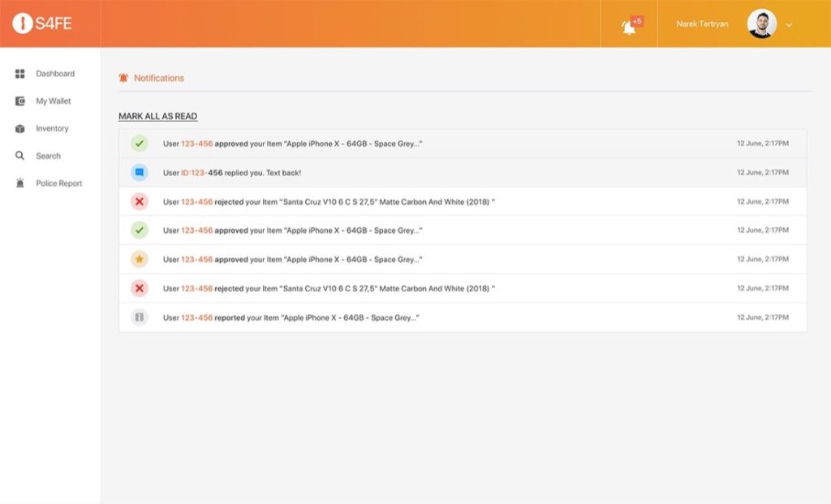Click Narek Tertryan's profile avatar
The width and height of the screenshot is (831, 504).
point(761,24)
